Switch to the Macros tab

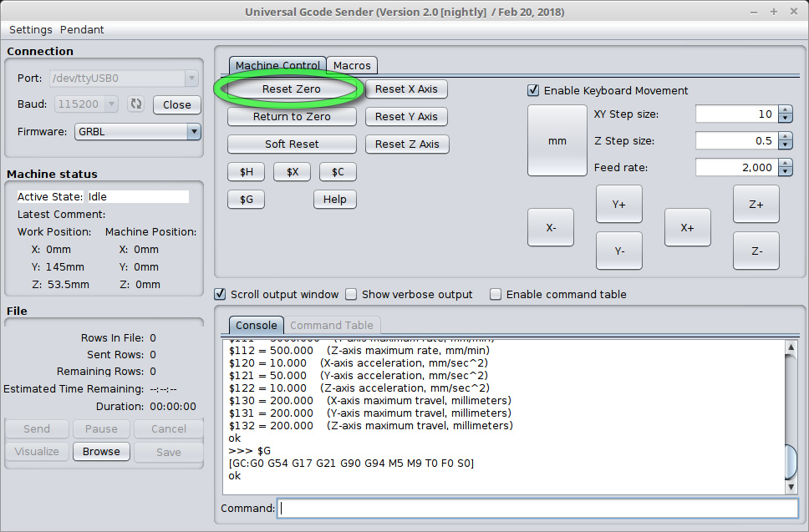[x=352, y=65]
